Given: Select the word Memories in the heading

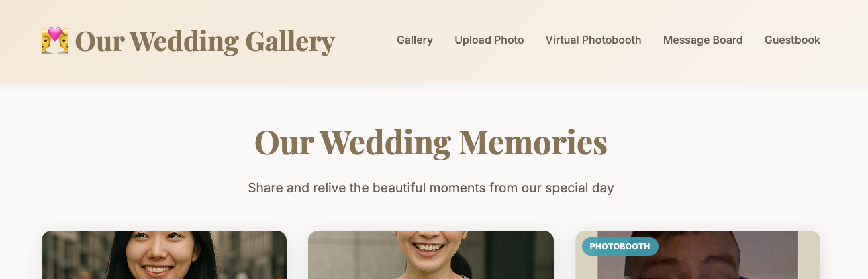Looking at the screenshot, I should click(533, 142).
